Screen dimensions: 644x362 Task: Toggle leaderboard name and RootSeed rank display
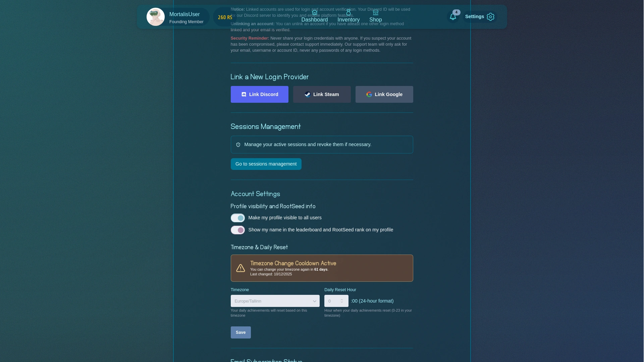[x=238, y=230]
